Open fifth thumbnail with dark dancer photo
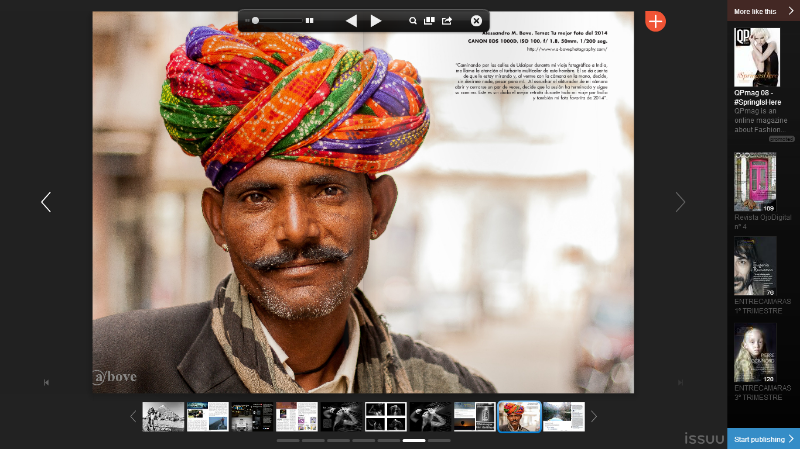The height and width of the screenshot is (449, 800). tap(341, 416)
